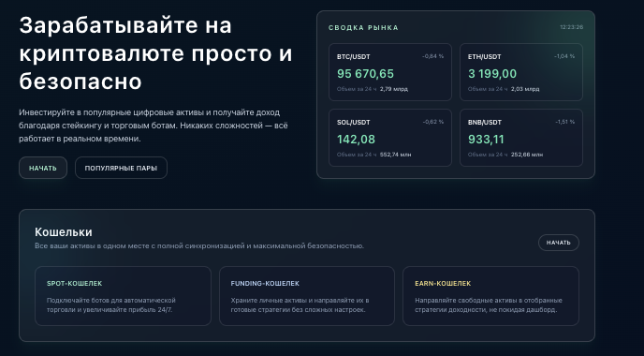This screenshot has width=644, height=356.
Task: Click the 252,66 млн volume value
Action: click(527, 155)
